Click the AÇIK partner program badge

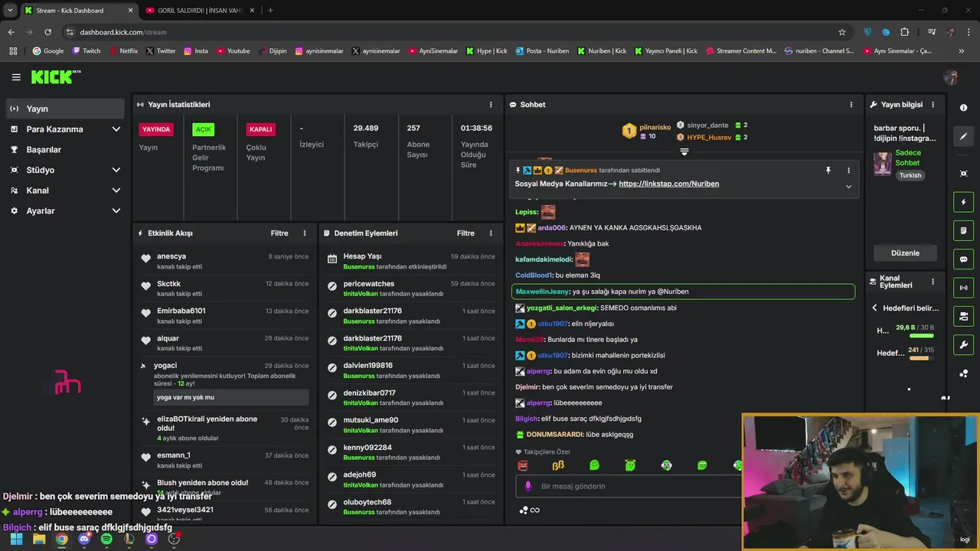click(203, 129)
